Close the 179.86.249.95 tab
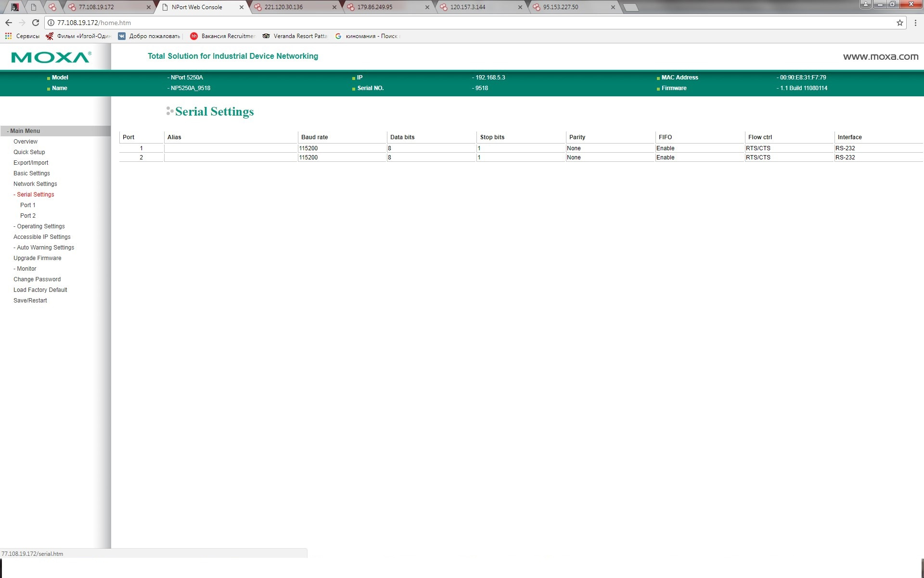This screenshot has height=578, width=924. tap(427, 7)
